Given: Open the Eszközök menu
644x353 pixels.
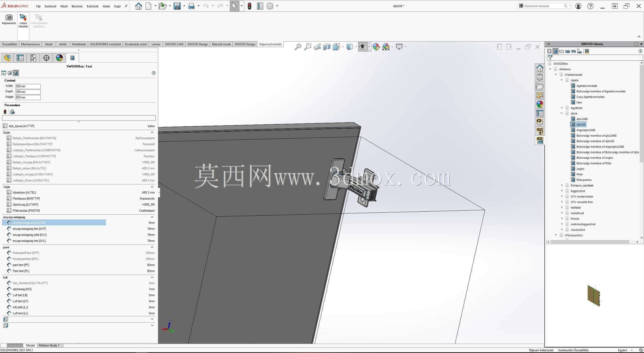Looking at the screenshot, I should coord(93,6).
